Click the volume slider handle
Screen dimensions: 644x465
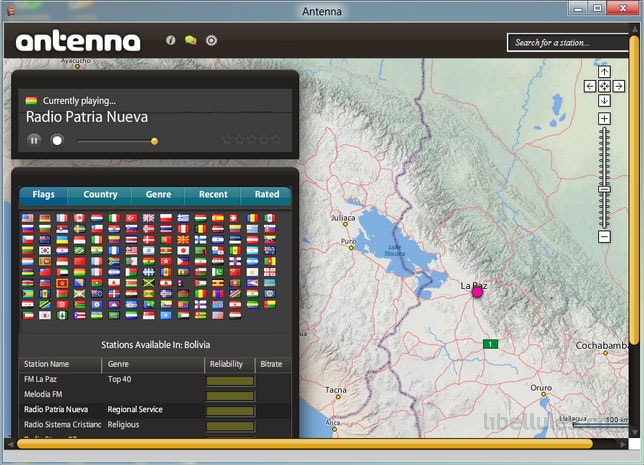pos(154,141)
